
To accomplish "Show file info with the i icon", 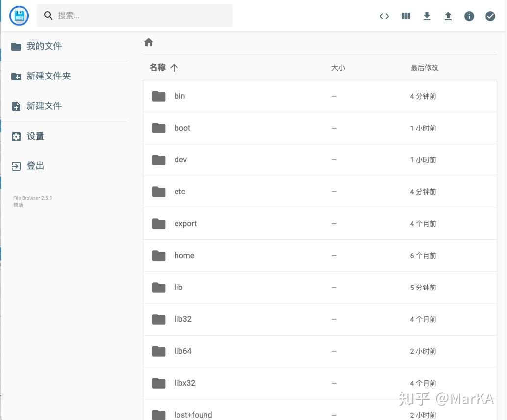I will pyautogui.click(x=469, y=16).
